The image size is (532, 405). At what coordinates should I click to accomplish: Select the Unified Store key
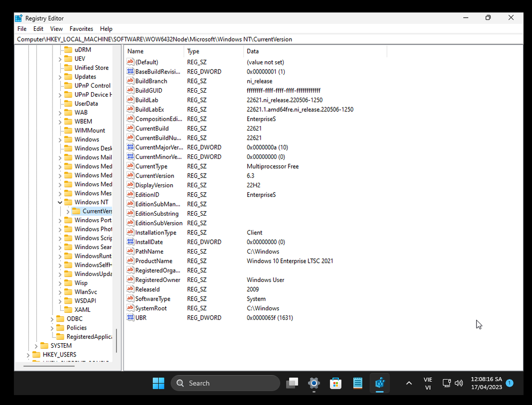(92, 68)
